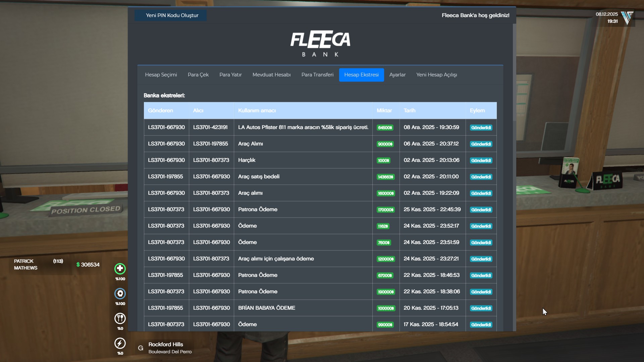Screen dimensions: 644x362
Task: Click the date 24 Kas. 2025 - 23:52:17
Action: point(431,226)
